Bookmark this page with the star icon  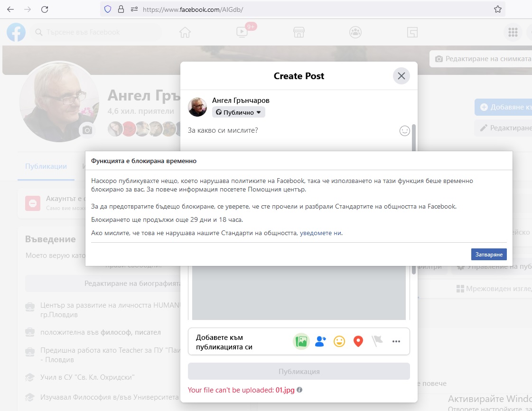pyautogui.click(x=497, y=9)
